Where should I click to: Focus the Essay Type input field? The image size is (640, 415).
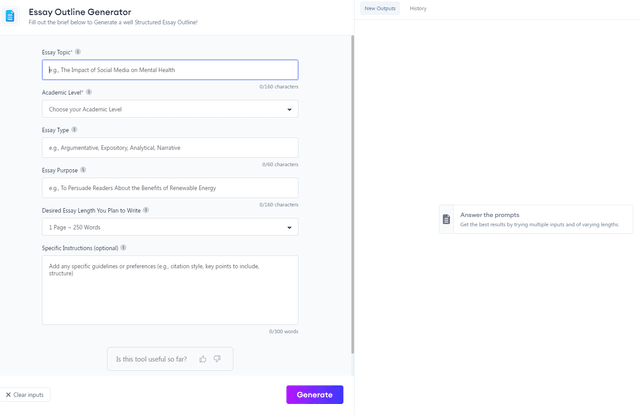click(x=170, y=148)
